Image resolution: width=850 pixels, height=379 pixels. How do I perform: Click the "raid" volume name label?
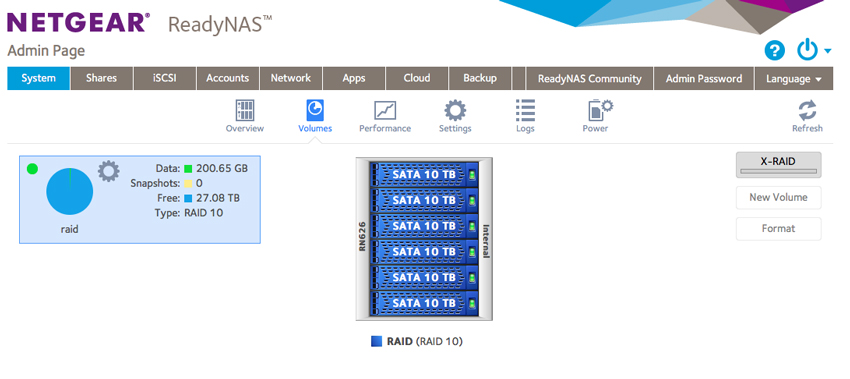[69, 229]
